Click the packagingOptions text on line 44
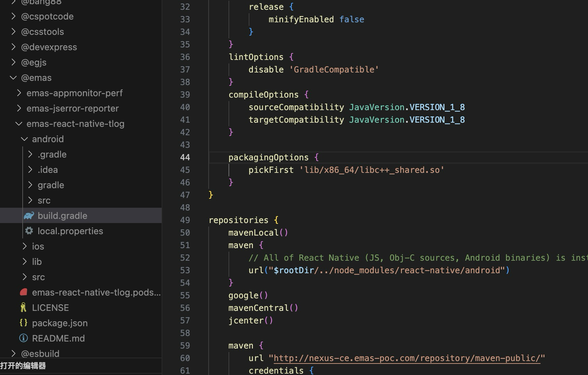Screen dimensions: 588x375 (269, 157)
